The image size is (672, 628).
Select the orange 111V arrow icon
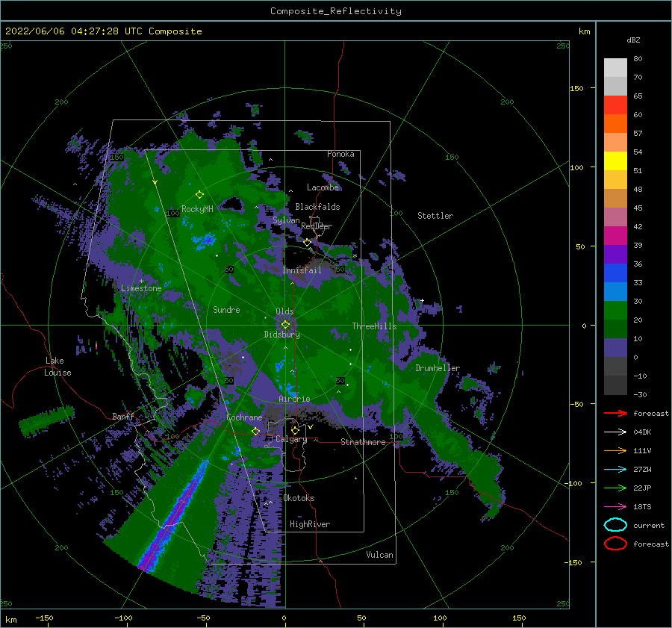(615, 450)
